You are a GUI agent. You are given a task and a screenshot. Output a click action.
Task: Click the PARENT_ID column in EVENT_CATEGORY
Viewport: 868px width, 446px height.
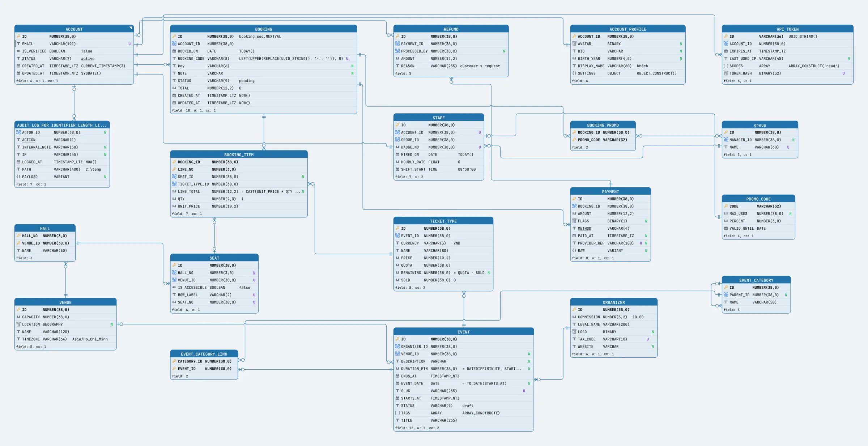tap(756, 295)
